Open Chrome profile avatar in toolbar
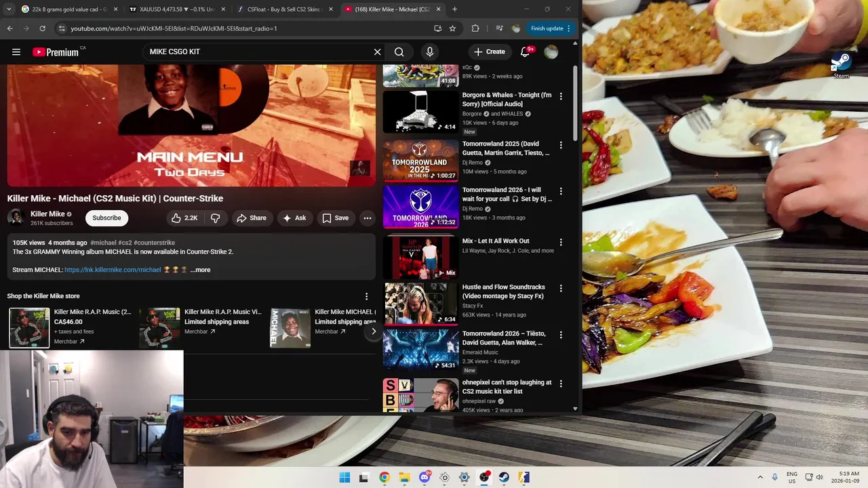868x488 pixels. coord(516,28)
